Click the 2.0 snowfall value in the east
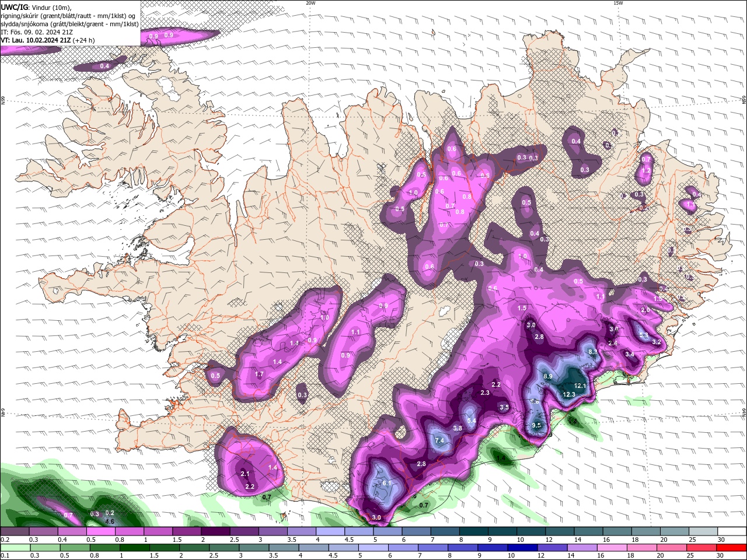The width and height of the screenshot is (747, 560). coord(645,310)
